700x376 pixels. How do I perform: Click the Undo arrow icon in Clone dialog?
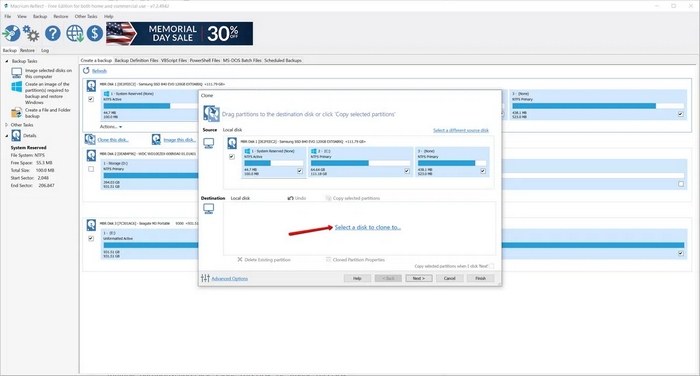(x=291, y=198)
